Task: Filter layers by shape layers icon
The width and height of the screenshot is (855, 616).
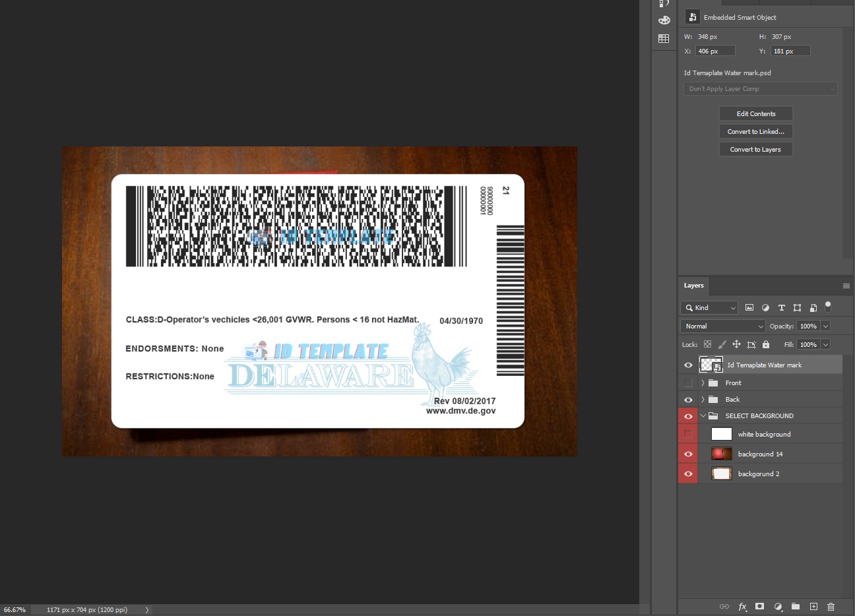Action: 797,307
